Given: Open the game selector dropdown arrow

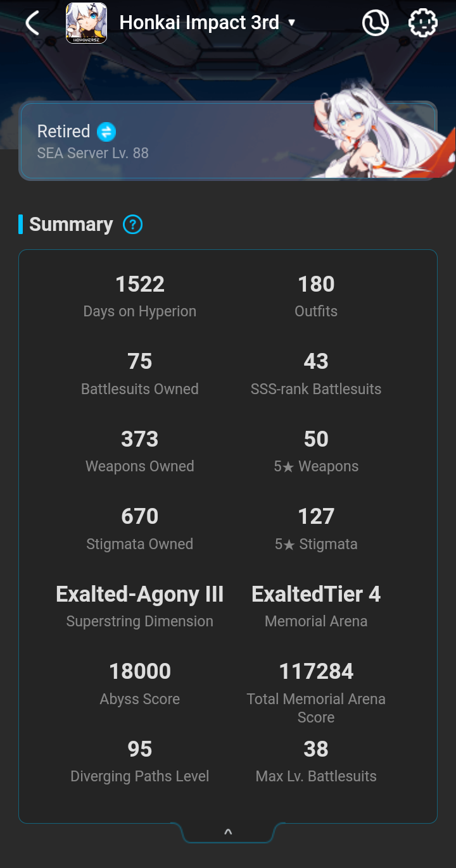Looking at the screenshot, I should (x=292, y=23).
